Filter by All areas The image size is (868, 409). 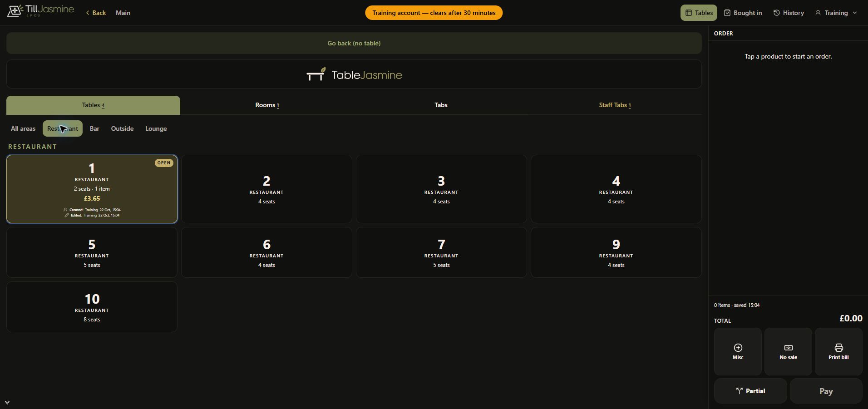point(23,128)
